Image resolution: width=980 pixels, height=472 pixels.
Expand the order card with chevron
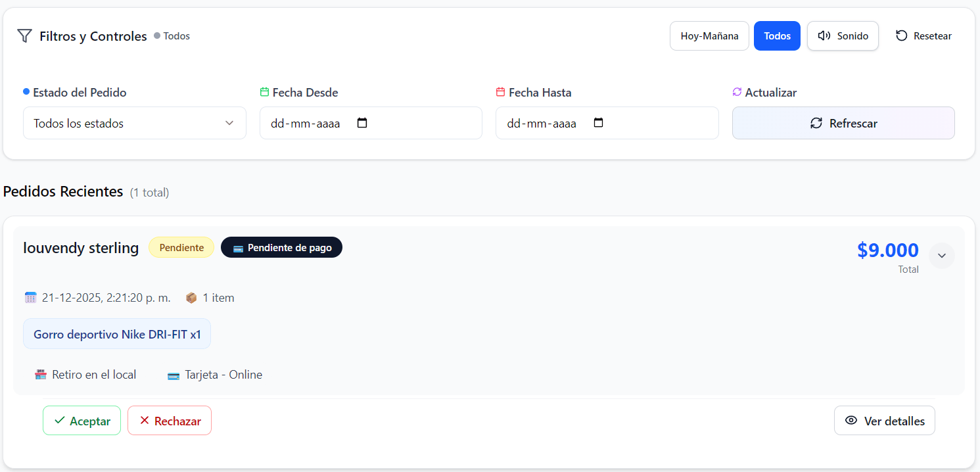(x=941, y=256)
